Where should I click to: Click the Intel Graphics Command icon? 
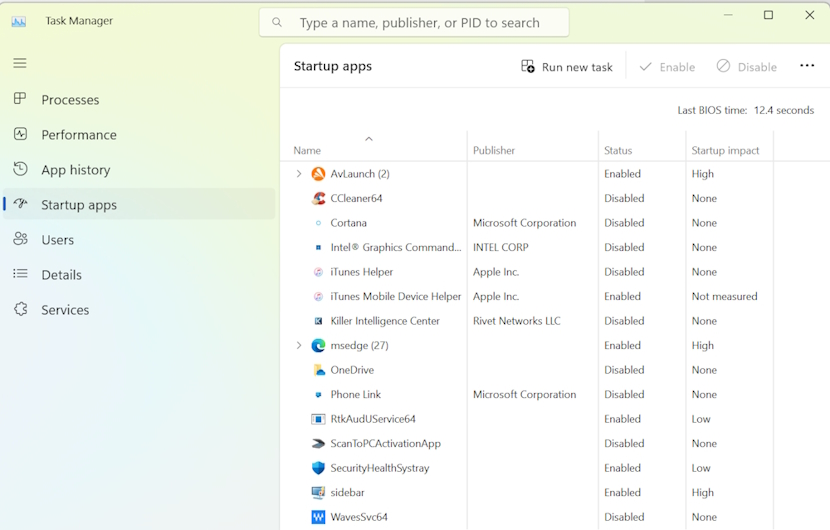pos(318,247)
